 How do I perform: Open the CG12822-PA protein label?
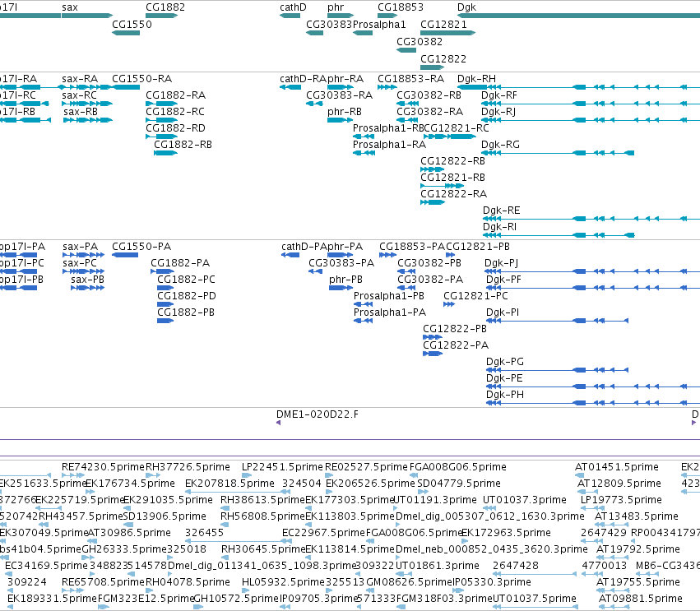point(456,345)
